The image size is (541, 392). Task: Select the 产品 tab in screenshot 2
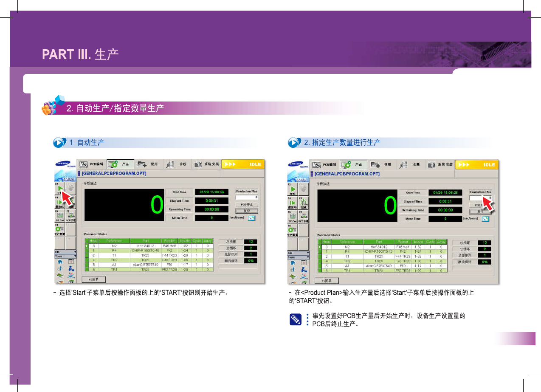tap(354, 164)
